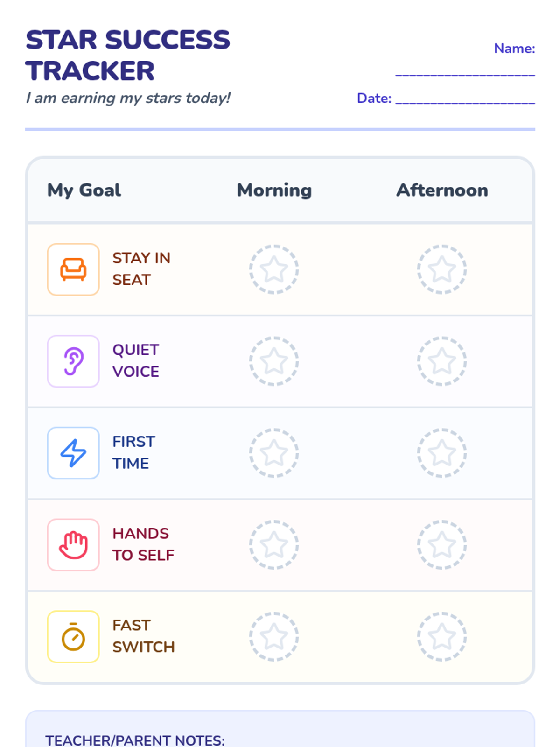Click the purple ear Quiet Voice icon
The height and width of the screenshot is (747, 560).
(73, 361)
